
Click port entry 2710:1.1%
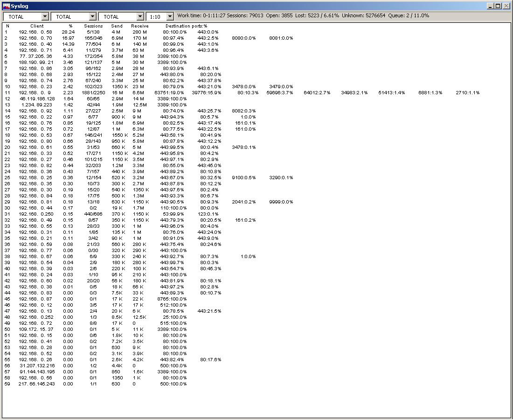(467, 93)
